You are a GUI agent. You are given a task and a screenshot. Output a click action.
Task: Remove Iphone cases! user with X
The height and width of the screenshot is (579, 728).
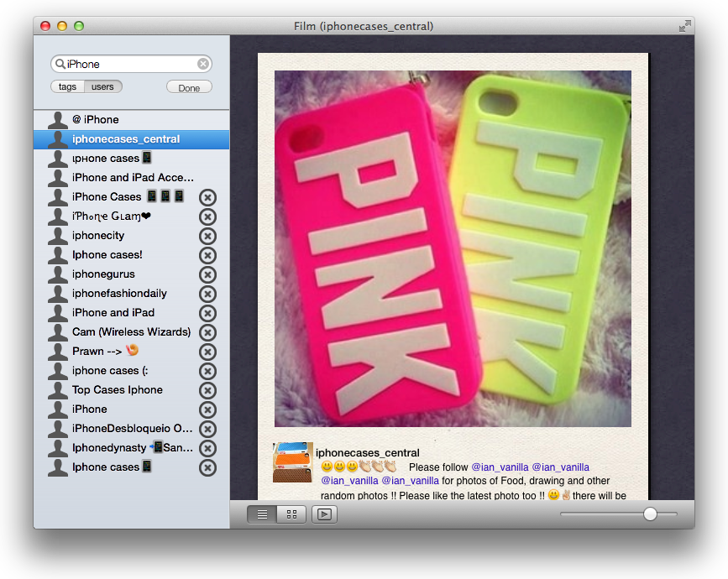coord(207,255)
